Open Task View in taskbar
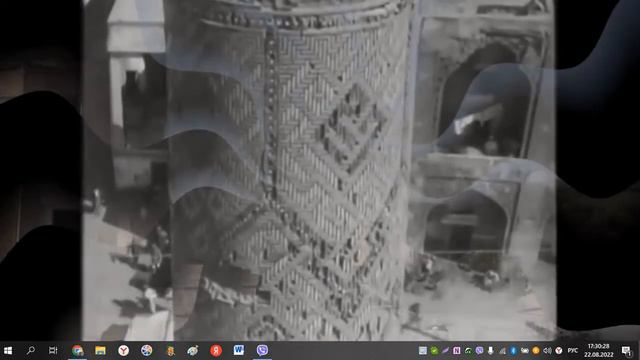This screenshot has width=640, height=360. [x=53, y=351]
